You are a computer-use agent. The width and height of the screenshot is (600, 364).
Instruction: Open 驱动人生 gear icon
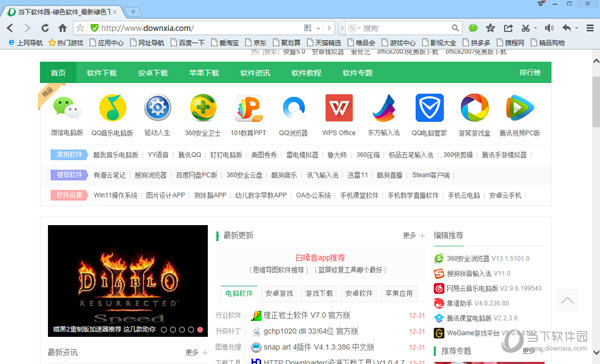click(157, 108)
